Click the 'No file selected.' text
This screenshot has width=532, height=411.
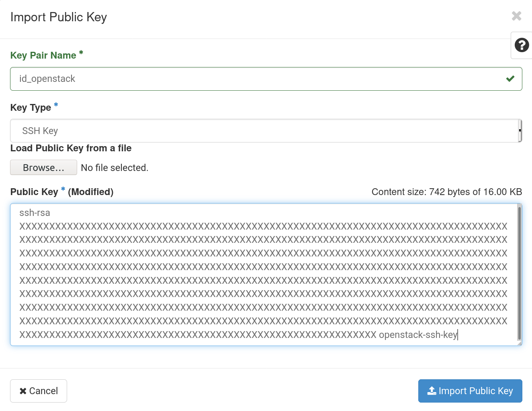[x=114, y=167]
